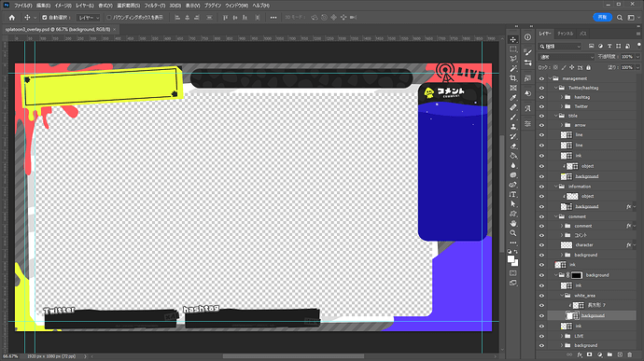The width and height of the screenshot is (644, 361).
Task: Click the blue Share (共有) button
Action: [602, 17]
